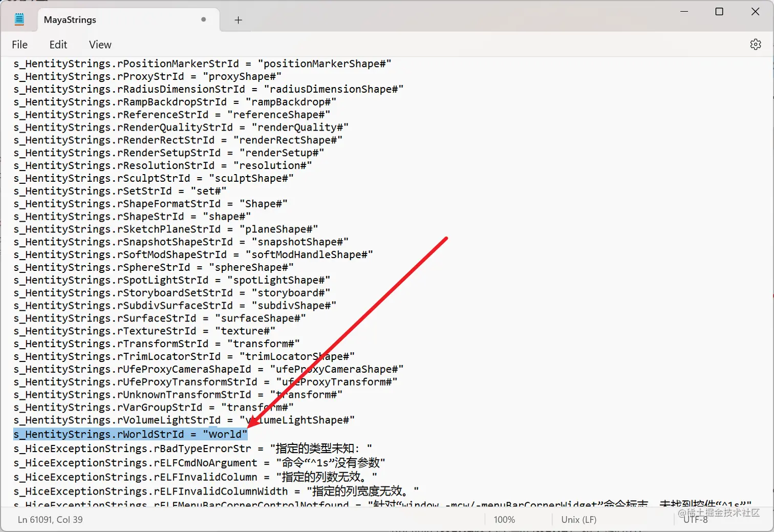Click the rShapeFormatStrId line
The height and width of the screenshot is (532, 774).
coord(150,204)
